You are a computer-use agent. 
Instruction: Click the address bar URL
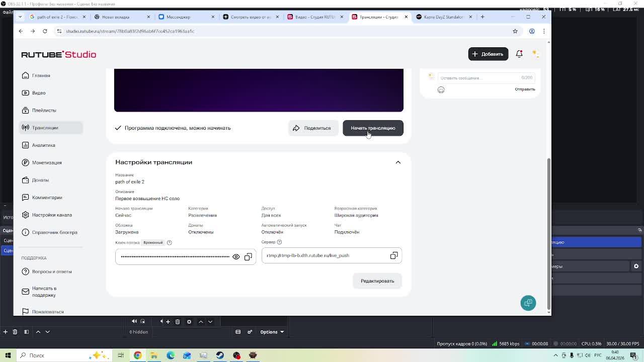(130, 31)
